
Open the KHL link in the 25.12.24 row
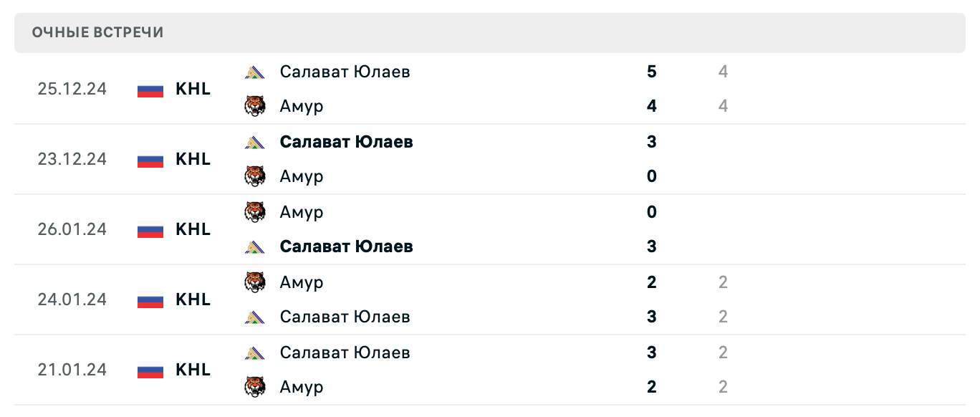tap(193, 89)
